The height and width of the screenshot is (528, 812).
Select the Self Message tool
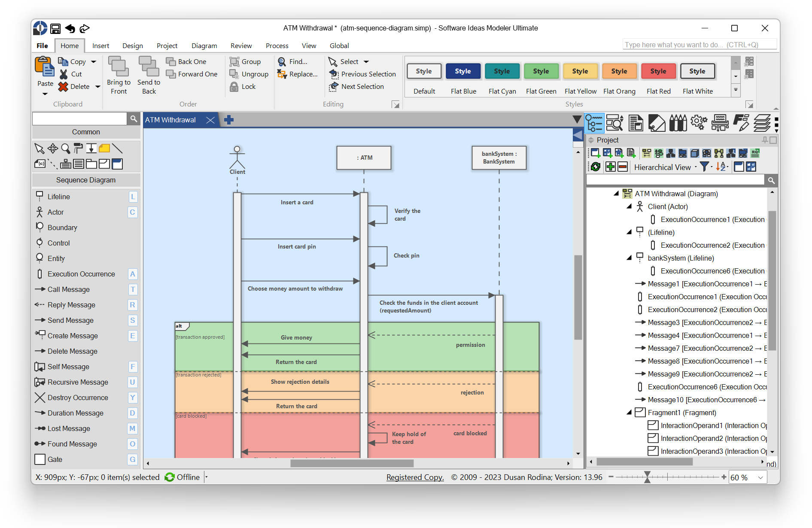pos(68,367)
